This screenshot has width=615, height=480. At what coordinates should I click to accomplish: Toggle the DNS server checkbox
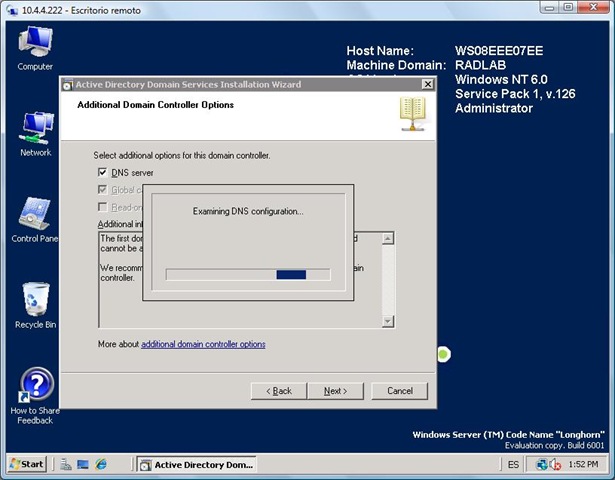pyautogui.click(x=103, y=173)
